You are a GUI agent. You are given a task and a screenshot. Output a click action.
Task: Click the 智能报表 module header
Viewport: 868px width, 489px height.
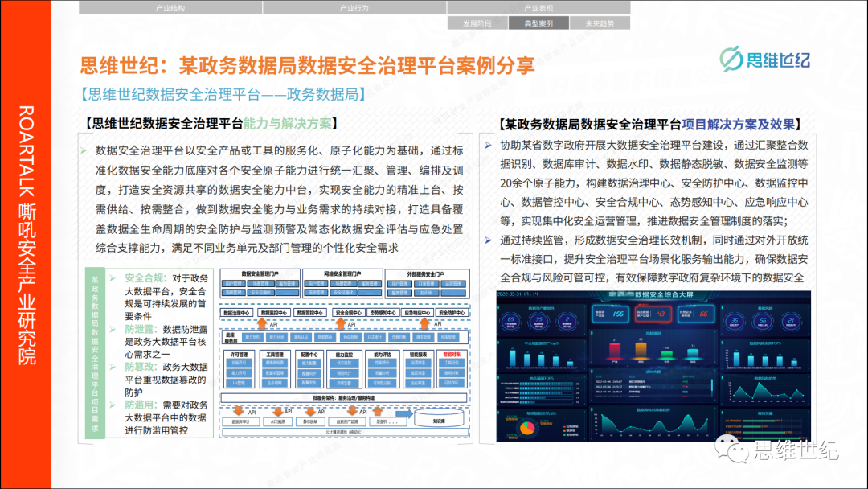[418, 355]
